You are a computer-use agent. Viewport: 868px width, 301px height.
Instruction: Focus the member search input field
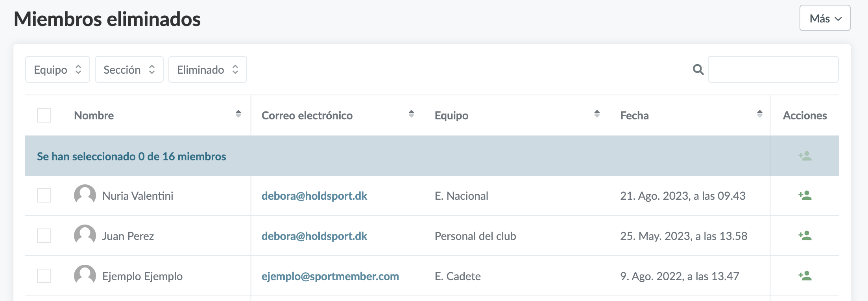(x=773, y=70)
